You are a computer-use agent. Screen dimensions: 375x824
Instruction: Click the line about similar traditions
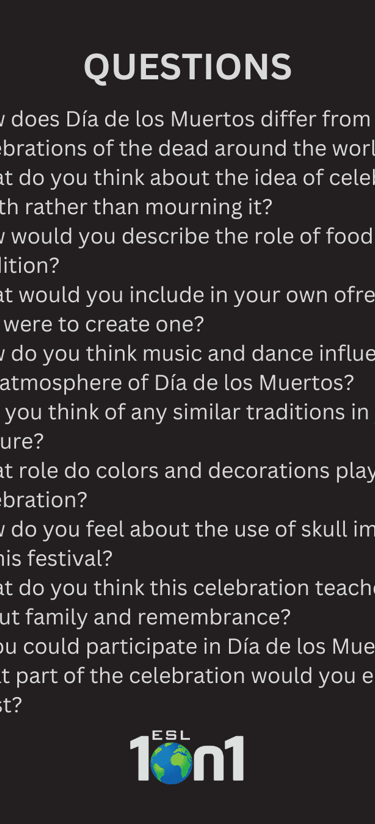[x=188, y=413]
